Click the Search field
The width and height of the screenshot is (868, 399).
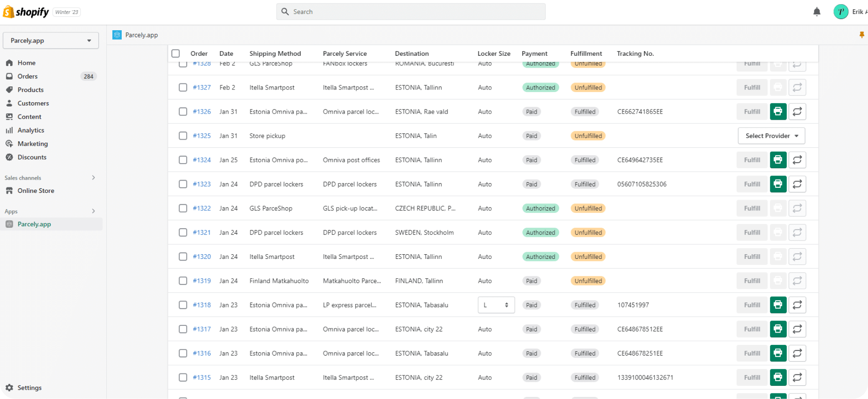(x=411, y=12)
